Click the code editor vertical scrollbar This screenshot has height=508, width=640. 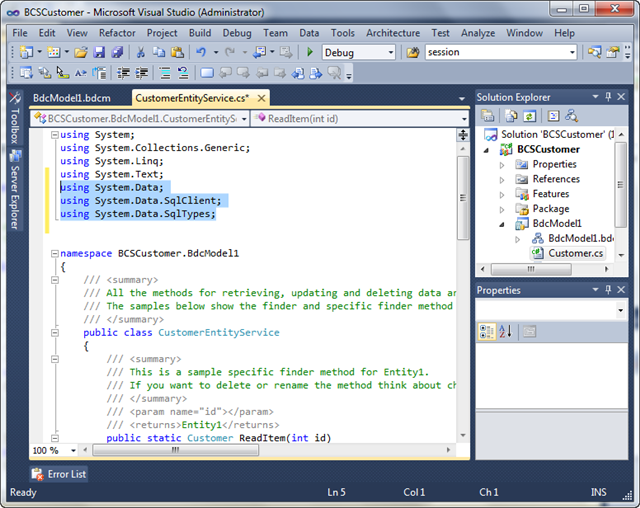(462, 200)
